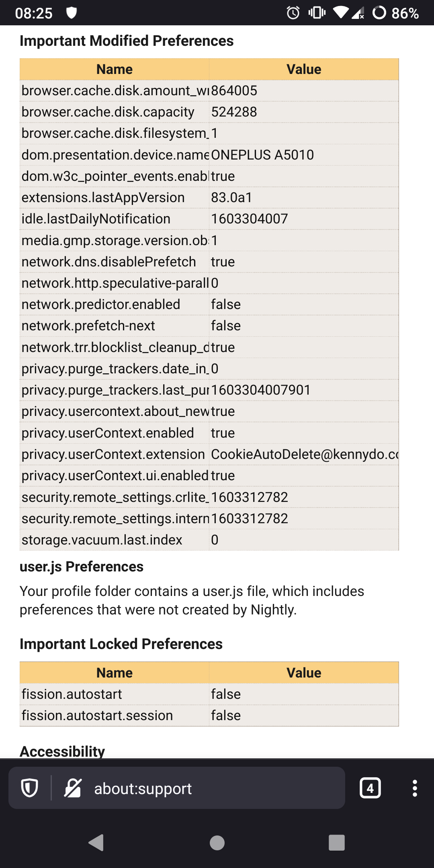Select the ONEPLUS A5010 device name value
This screenshot has width=434, height=868.
click(x=262, y=154)
